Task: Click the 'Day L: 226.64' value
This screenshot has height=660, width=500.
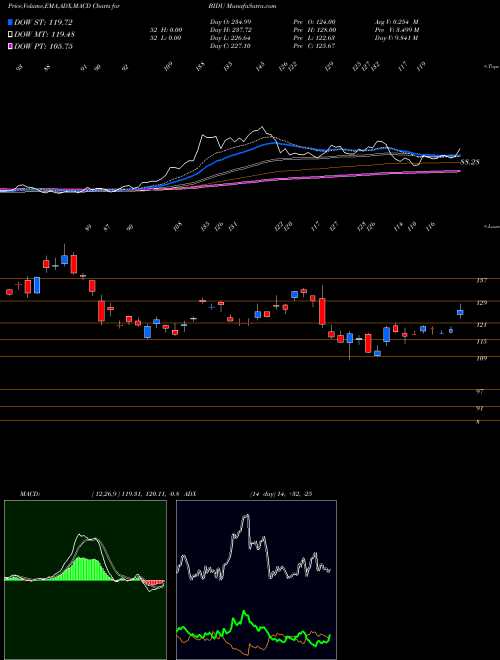Action: 231,38
